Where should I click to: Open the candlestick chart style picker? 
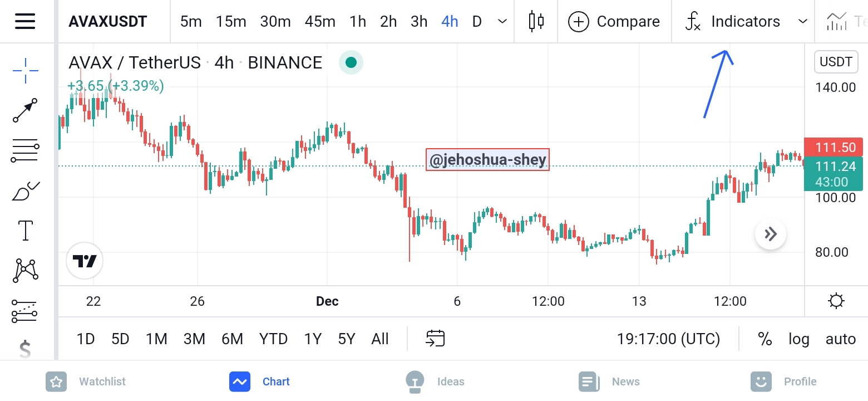click(536, 22)
